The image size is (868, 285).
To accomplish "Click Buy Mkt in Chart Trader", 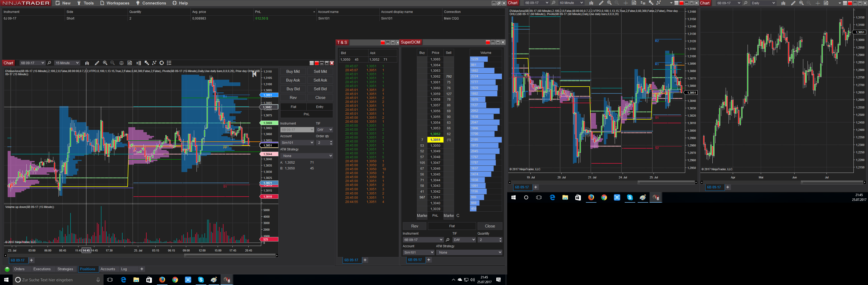I will [x=293, y=72].
